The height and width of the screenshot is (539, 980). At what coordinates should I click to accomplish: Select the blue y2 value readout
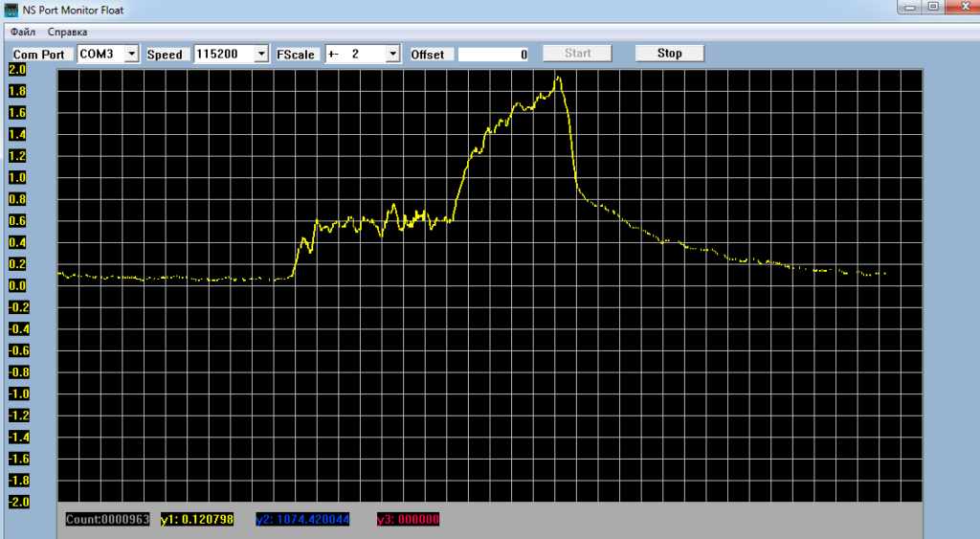click(x=302, y=520)
